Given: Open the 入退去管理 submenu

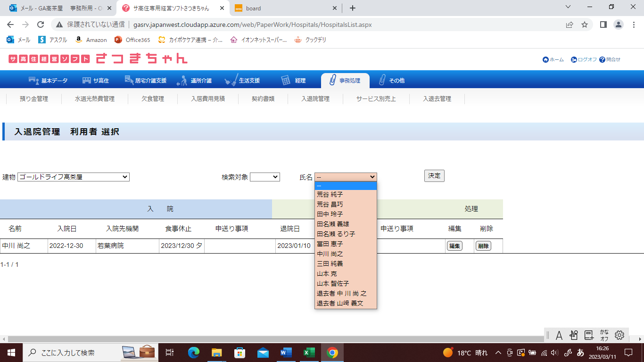Looking at the screenshot, I should [437, 99].
